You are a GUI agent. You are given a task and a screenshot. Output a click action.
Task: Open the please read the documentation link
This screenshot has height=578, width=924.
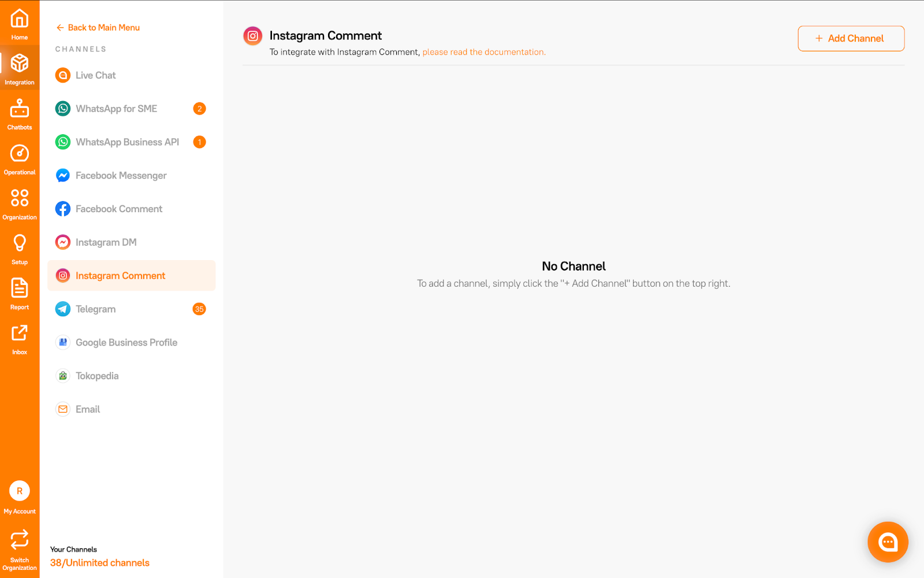click(x=484, y=52)
